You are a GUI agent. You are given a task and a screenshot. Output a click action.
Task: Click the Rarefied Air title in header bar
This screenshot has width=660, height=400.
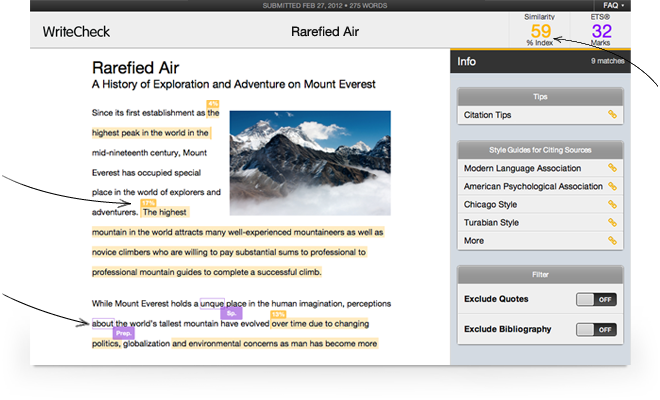[x=325, y=32]
